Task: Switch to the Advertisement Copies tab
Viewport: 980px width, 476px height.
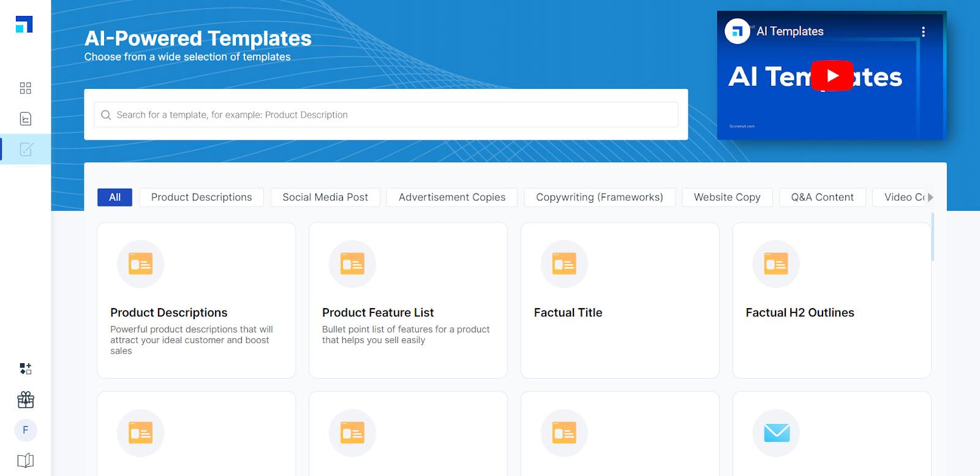Action: pos(452,197)
